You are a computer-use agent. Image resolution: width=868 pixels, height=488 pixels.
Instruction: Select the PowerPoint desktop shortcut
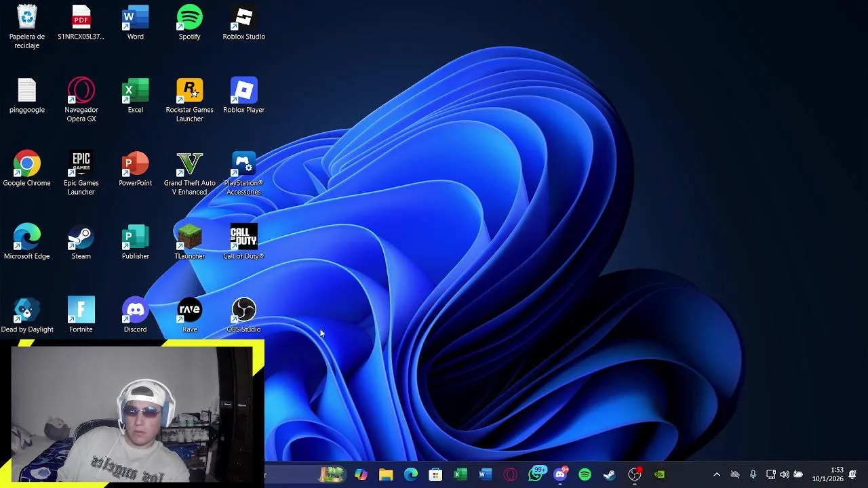[x=136, y=169]
